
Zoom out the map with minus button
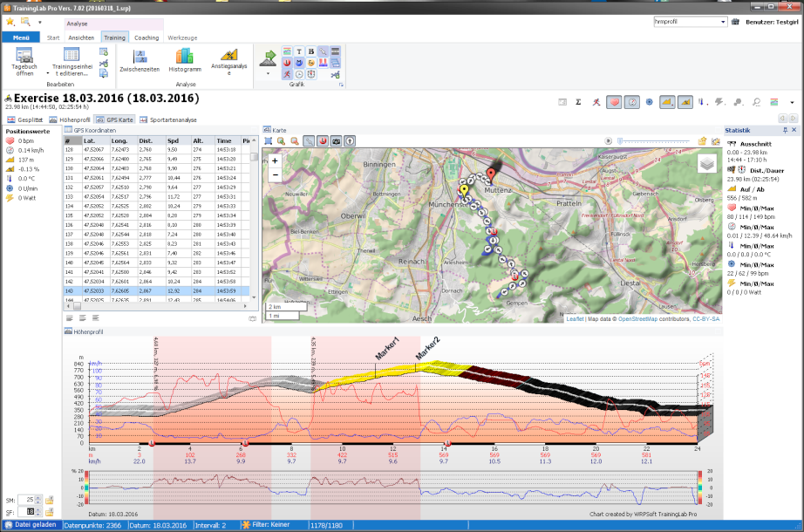pos(276,174)
